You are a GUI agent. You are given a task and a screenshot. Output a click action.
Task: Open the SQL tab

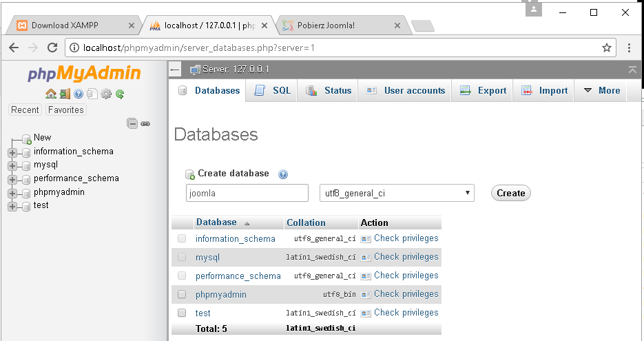(x=272, y=90)
